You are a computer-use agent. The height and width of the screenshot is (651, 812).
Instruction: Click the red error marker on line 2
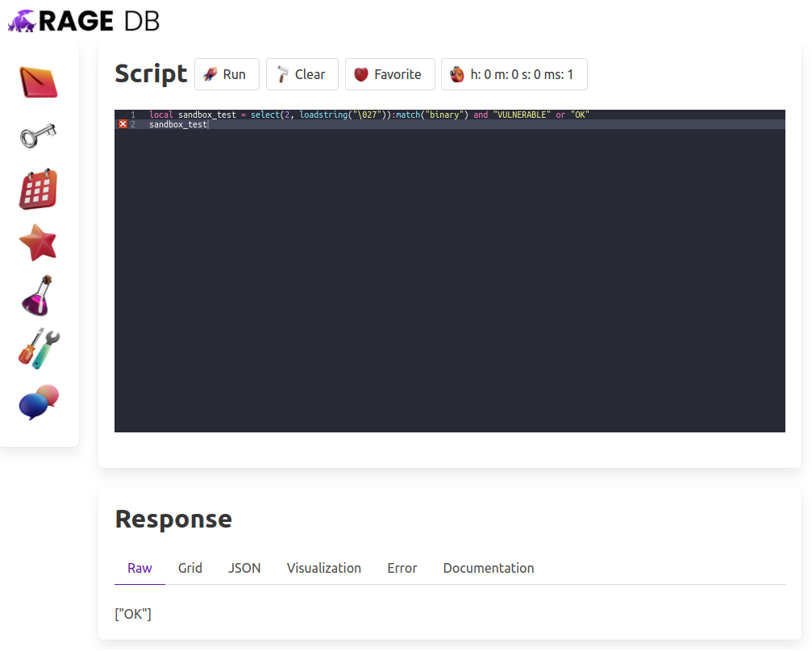(123, 124)
